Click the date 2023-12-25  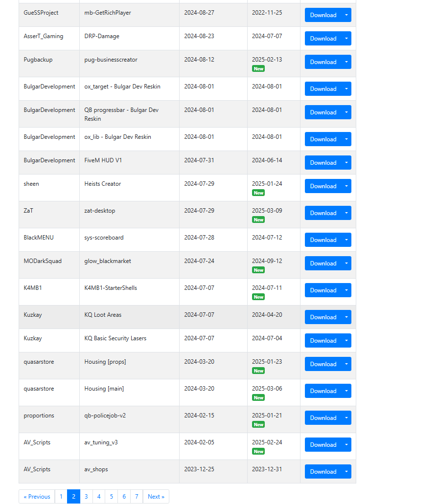pyautogui.click(x=199, y=469)
